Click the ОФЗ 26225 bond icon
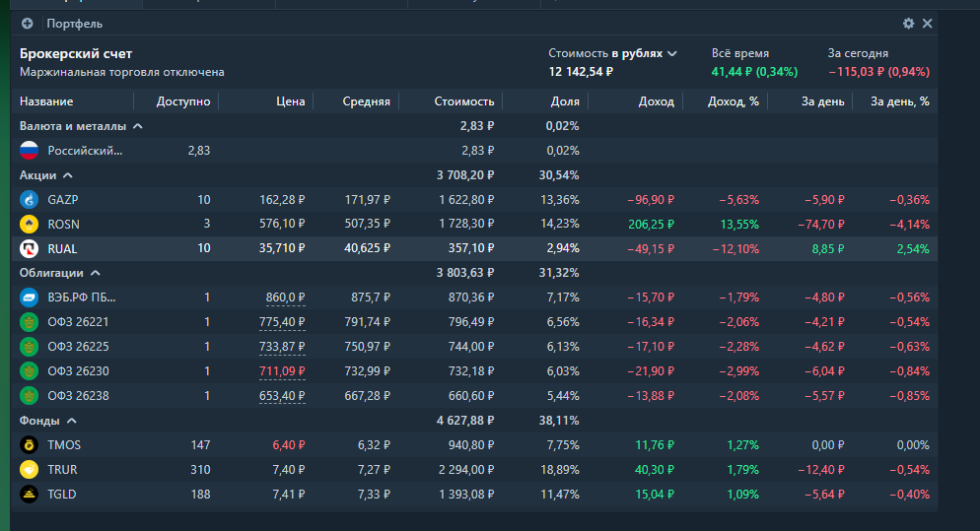Image resolution: width=980 pixels, height=531 pixels. point(29,347)
